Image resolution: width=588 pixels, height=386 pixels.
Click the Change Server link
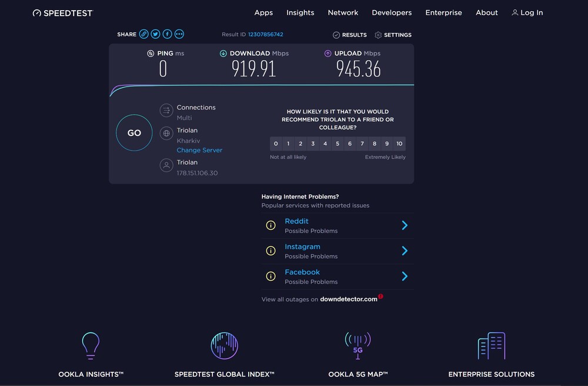(199, 150)
